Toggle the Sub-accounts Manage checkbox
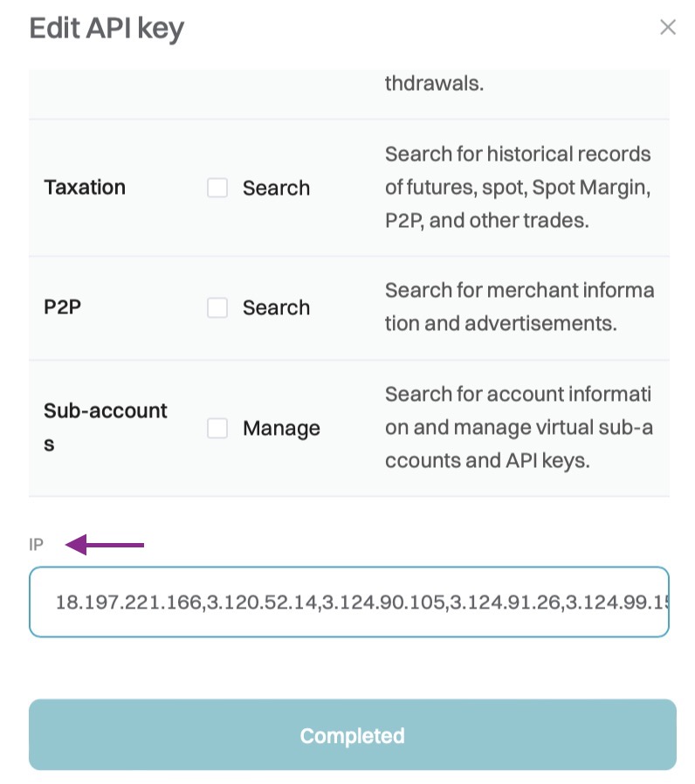This screenshot has height=784, width=695. pyautogui.click(x=217, y=428)
